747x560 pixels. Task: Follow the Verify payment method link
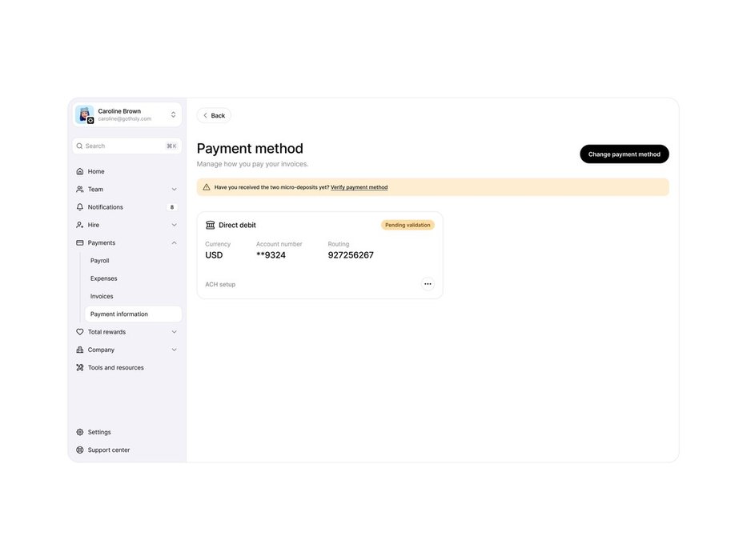359,187
